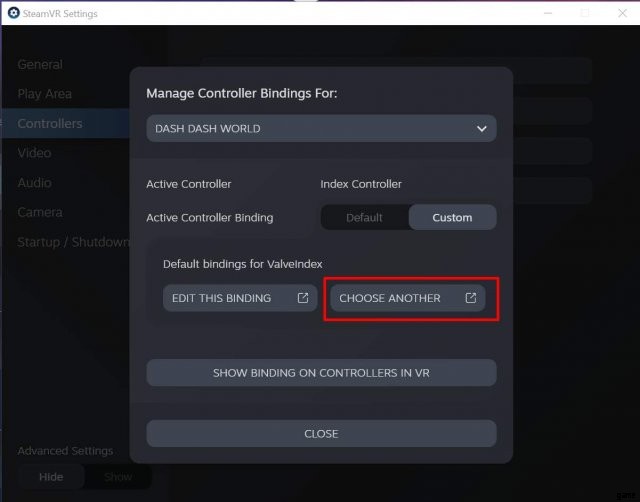This screenshot has height=502, width=640.
Task: Open Startup / Shutdown settings
Action: [x=72, y=242]
